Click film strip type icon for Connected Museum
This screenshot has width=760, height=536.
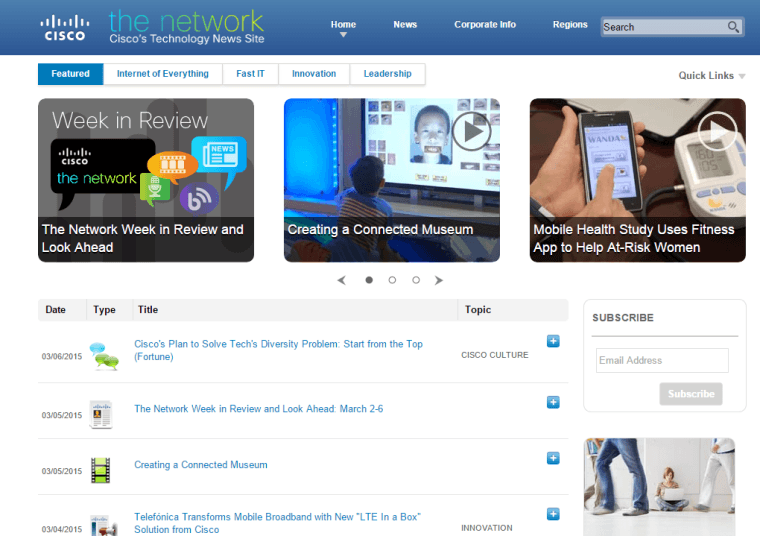click(x=100, y=470)
